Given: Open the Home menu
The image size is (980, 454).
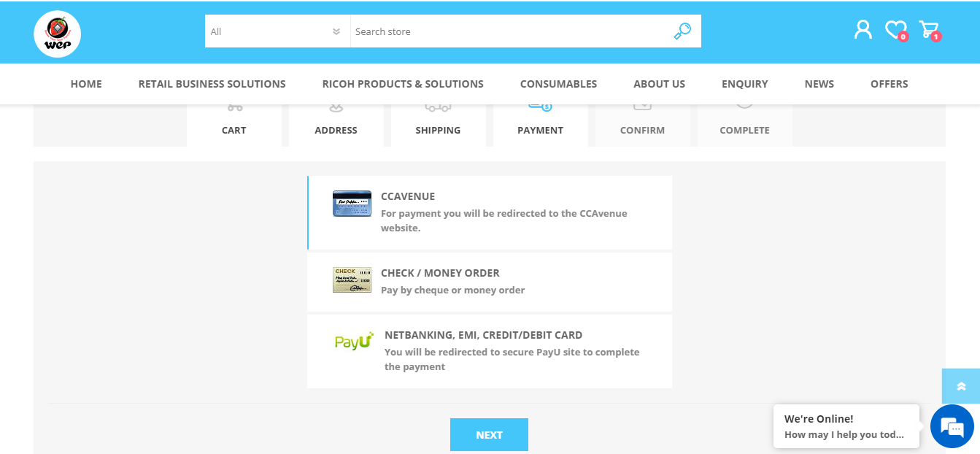Looking at the screenshot, I should [86, 84].
